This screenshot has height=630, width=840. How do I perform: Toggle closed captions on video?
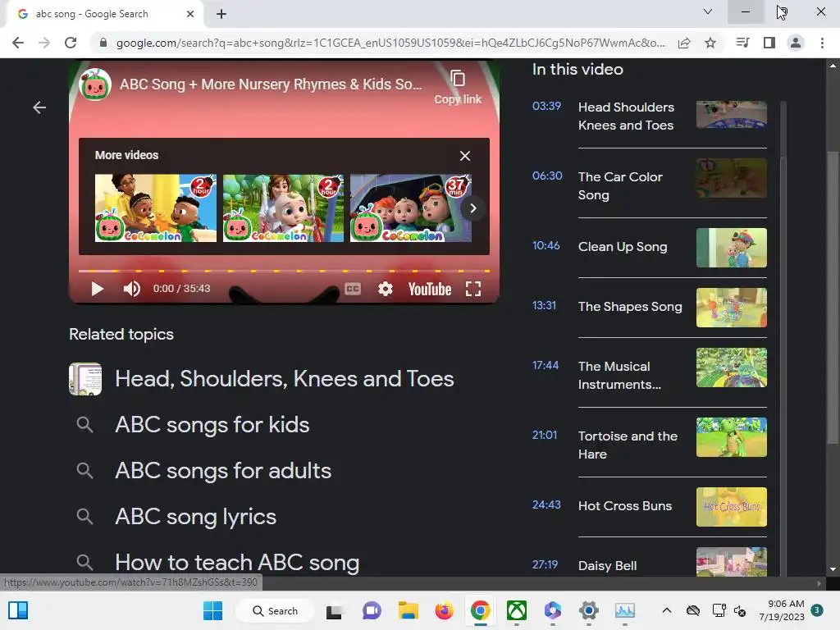pos(353,290)
